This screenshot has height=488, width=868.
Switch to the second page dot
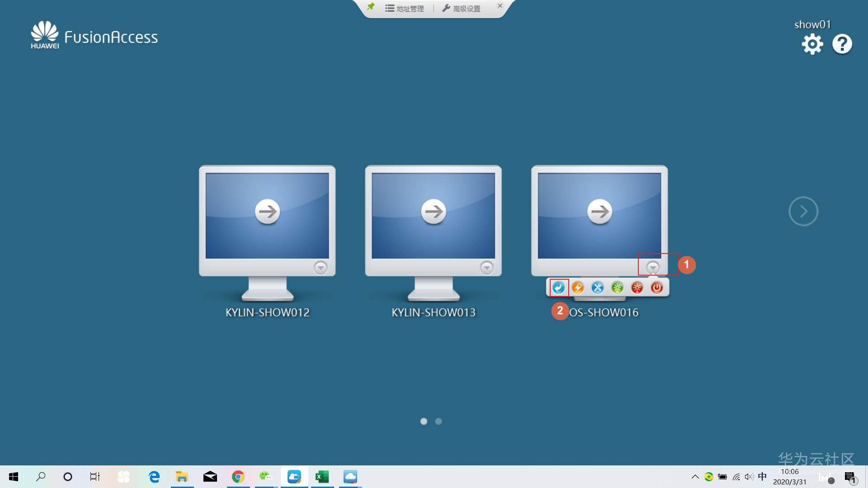click(x=439, y=421)
